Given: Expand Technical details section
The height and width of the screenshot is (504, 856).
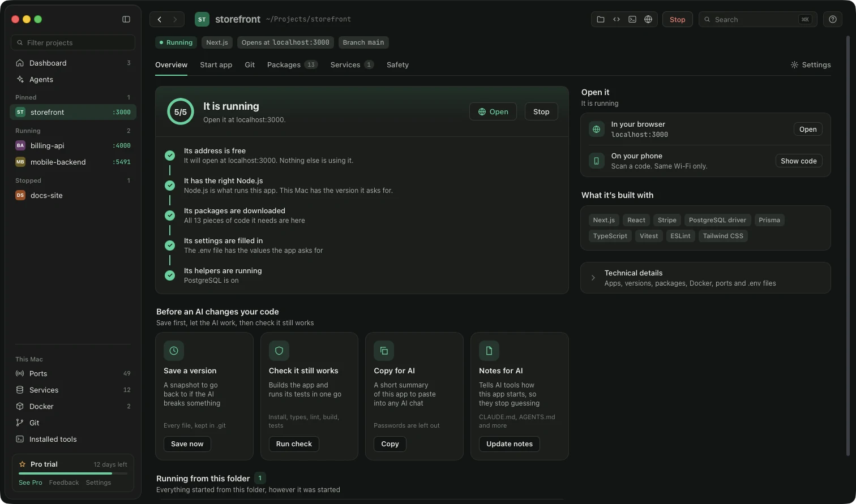Looking at the screenshot, I should pos(705,278).
